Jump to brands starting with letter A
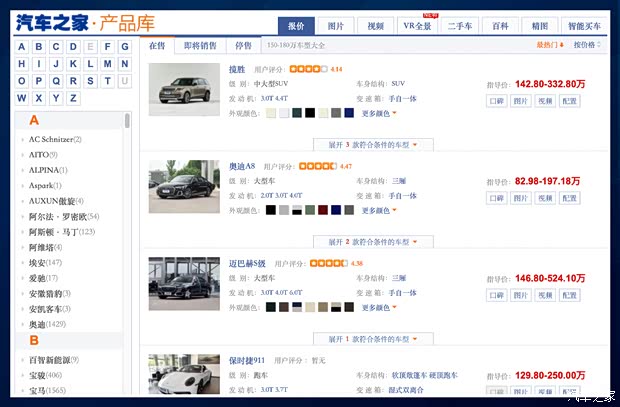The width and height of the screenshot is (620, 407). tap(22, 47)
